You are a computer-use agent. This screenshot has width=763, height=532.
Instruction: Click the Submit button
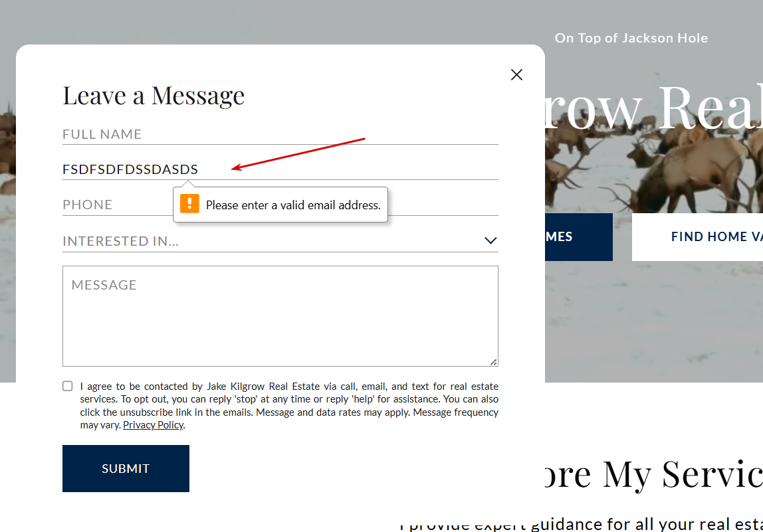point(126,468)
